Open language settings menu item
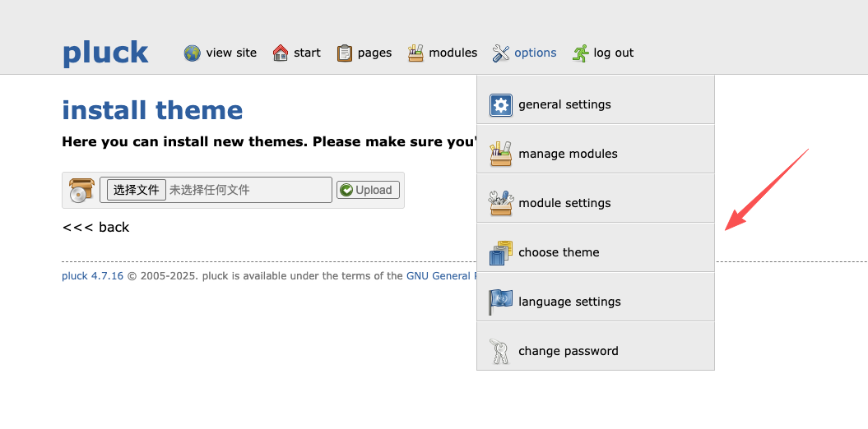 [569, 302]
